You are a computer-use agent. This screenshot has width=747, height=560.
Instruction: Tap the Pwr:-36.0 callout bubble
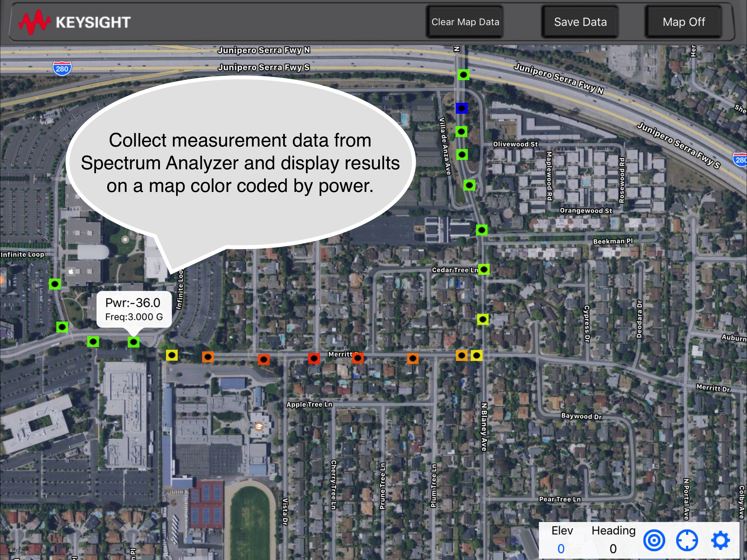click(x=134, y=309)
